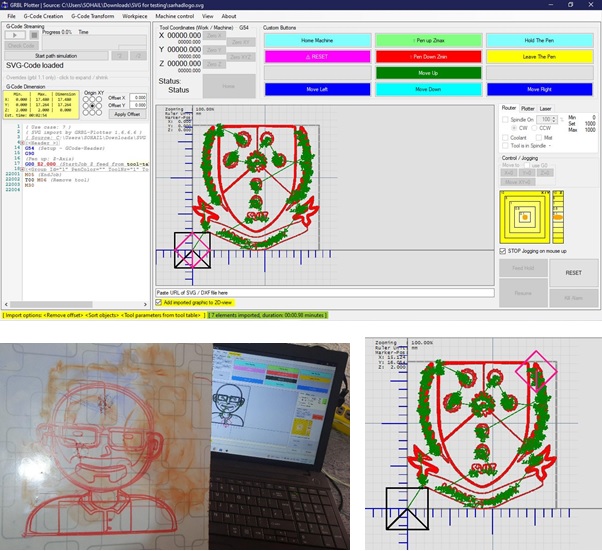The image size is (602, 551).
Task: Click the '7 elements imported' status message
Action: point(268,315)
